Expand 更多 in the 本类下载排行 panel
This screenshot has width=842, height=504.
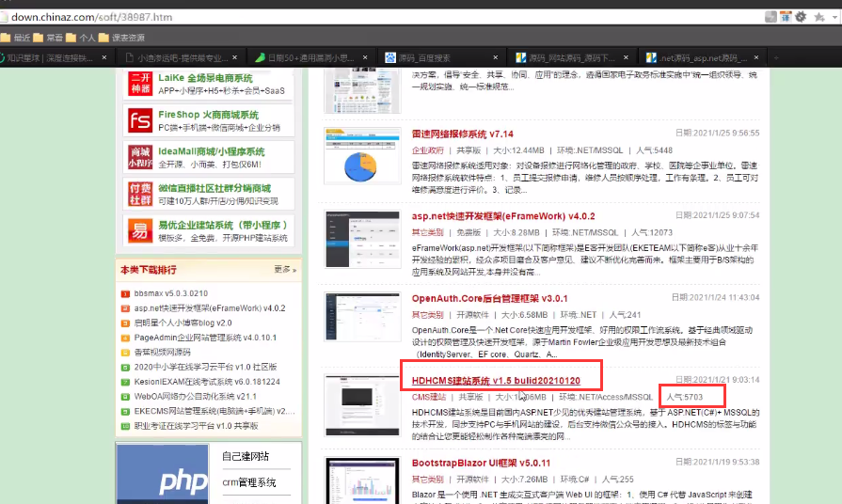pos(285,270)
